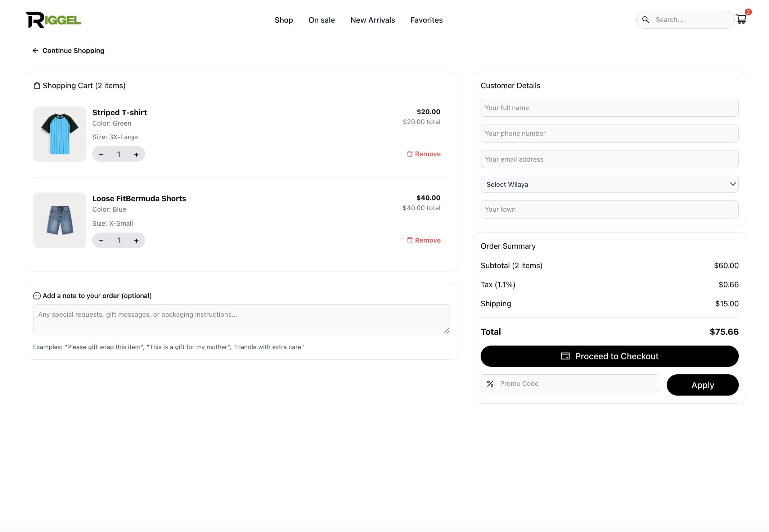Remove the Loose Fit Bermuda Shorts
769x532 pixels.
[x=423, y=240]
